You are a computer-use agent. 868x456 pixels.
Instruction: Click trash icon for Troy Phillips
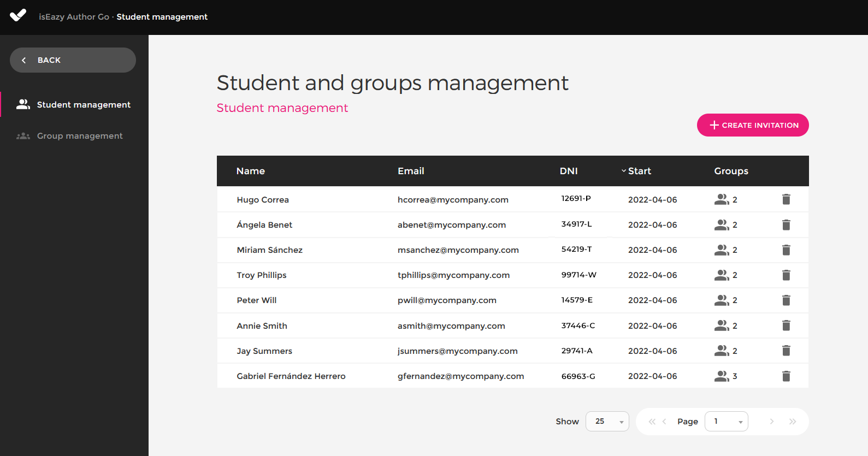(x=786, y=275)
